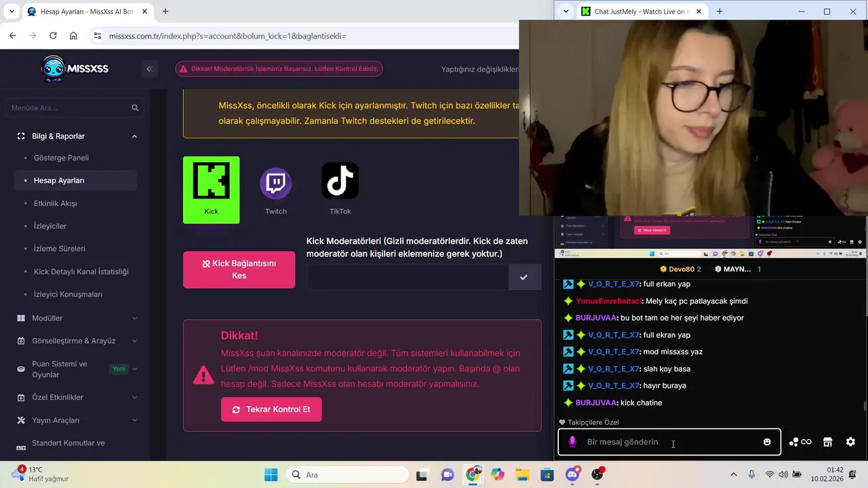The height and width of the screenshot is (488, 868).
Task: Open Etkinlik Akışı menu item
Action: coord(55,203)
